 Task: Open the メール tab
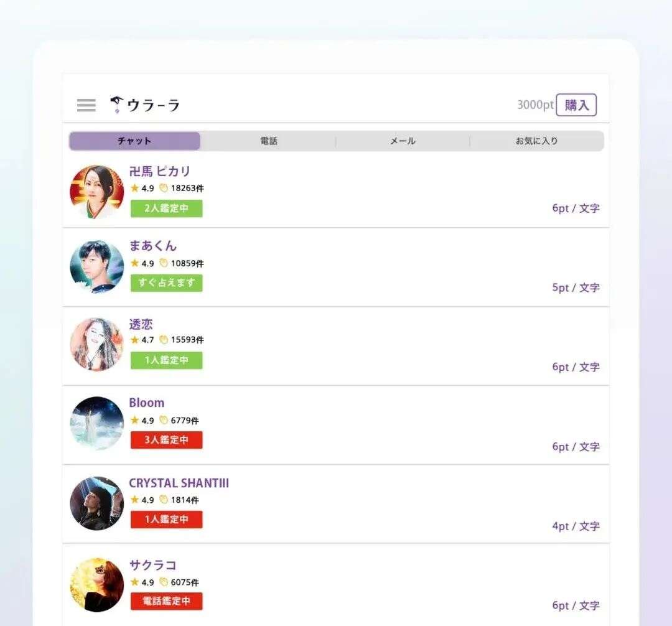click(x=403, y=141)
